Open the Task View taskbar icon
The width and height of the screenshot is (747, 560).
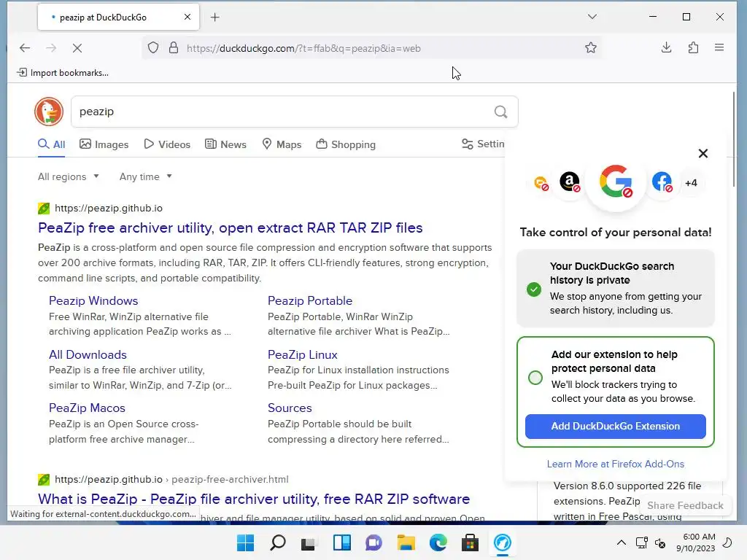click(309, 542)
